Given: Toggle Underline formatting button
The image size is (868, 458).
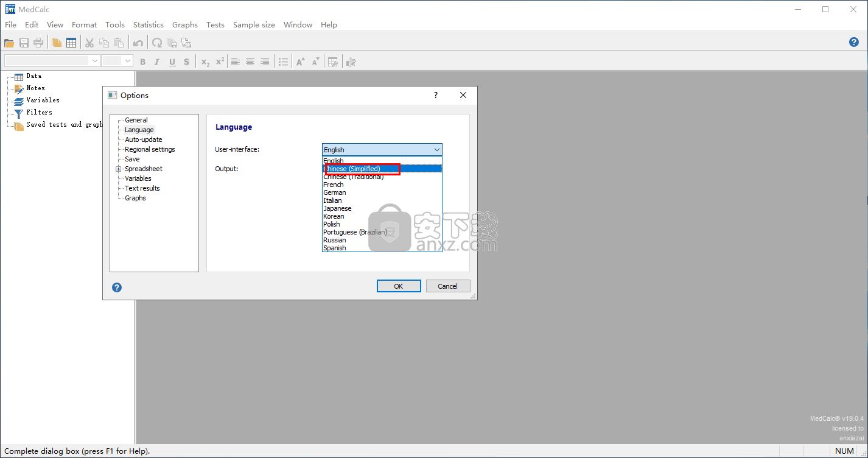Looking at the screenshot, I should [172, 62].
